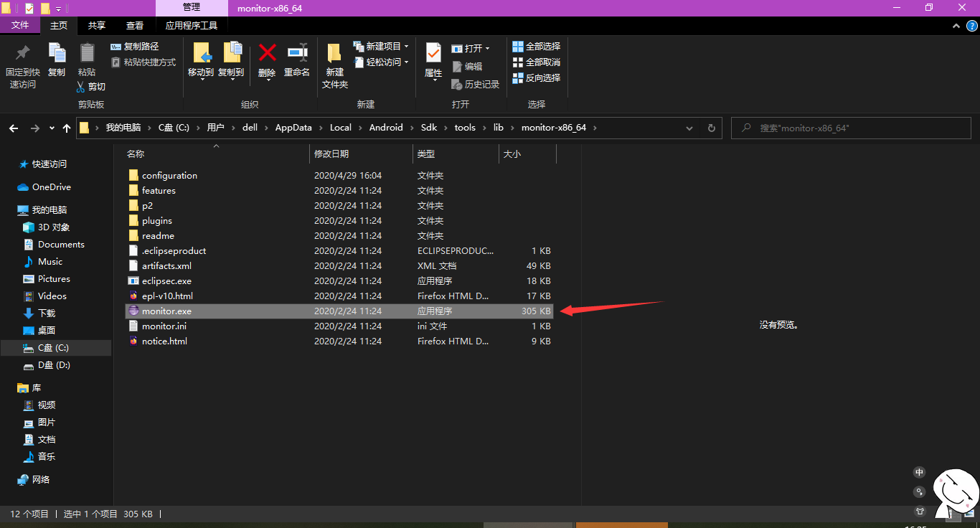This screenshot has height=528, width=980.
Task: Open the Application Tools (应用程序工具) tab
Action: pos(192,25)
